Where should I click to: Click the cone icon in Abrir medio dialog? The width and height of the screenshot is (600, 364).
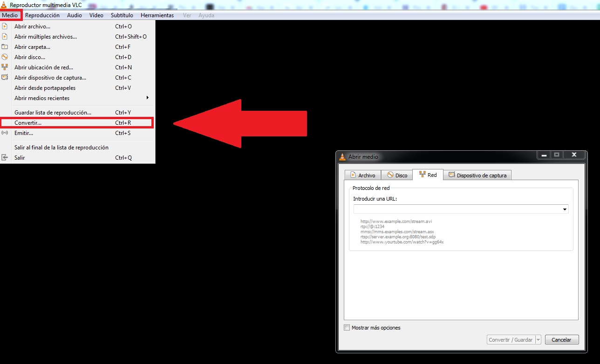click(x=343, y=157)
